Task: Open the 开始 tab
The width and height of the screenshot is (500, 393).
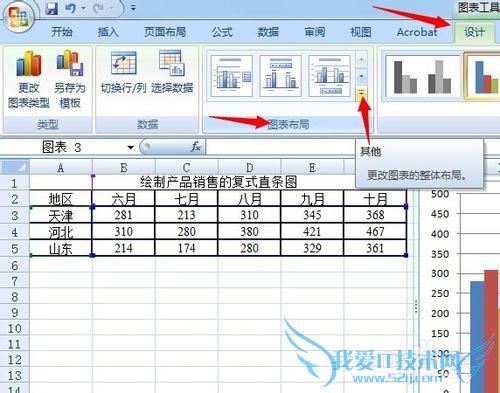Action: (x=62, y=32)
